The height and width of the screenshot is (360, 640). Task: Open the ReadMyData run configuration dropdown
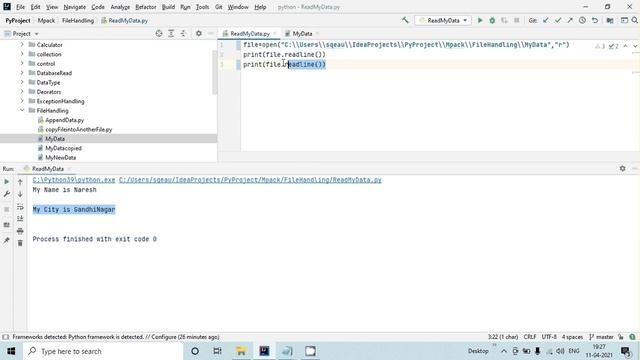coord(443,20)
